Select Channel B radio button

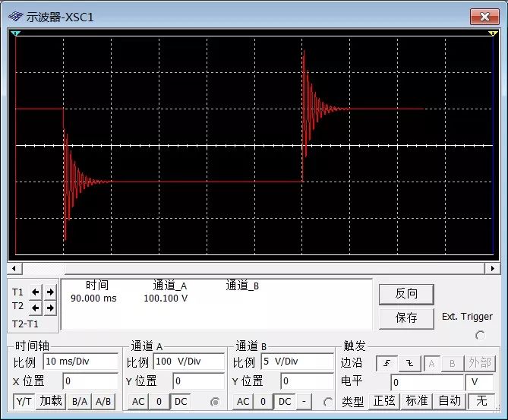tap(328, 402)
